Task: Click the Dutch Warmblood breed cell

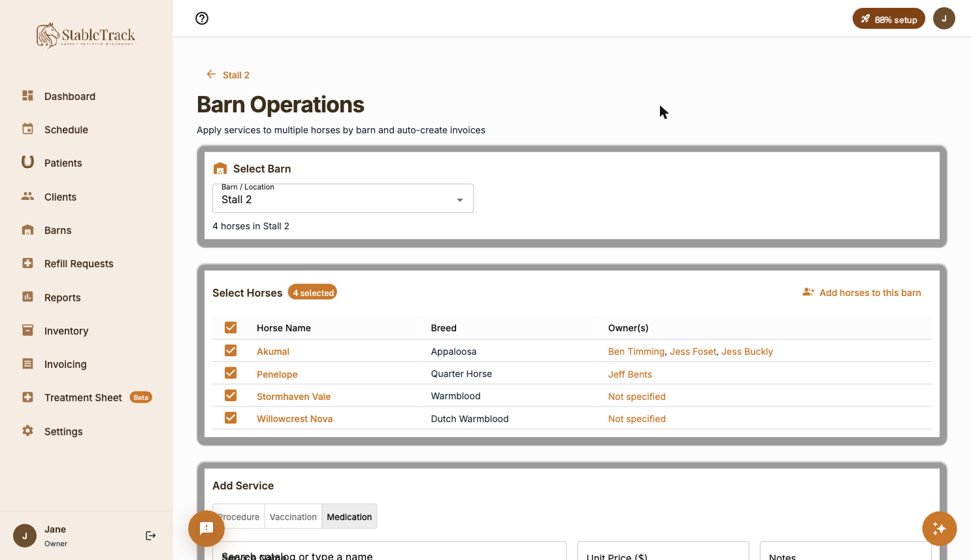Action: 470,419
